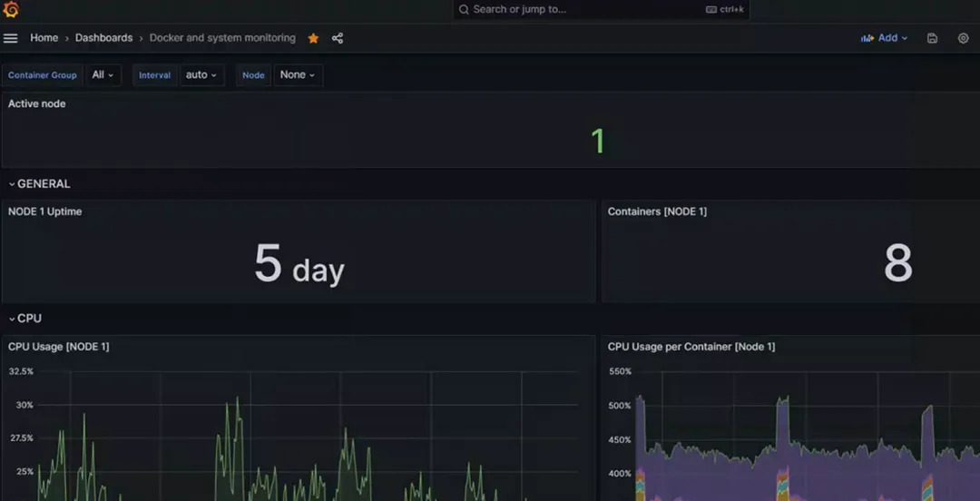The width and height of the screenshot is (980, 501).
Task: Open Container Group All dropdown
Action: (x=103, y=75)
